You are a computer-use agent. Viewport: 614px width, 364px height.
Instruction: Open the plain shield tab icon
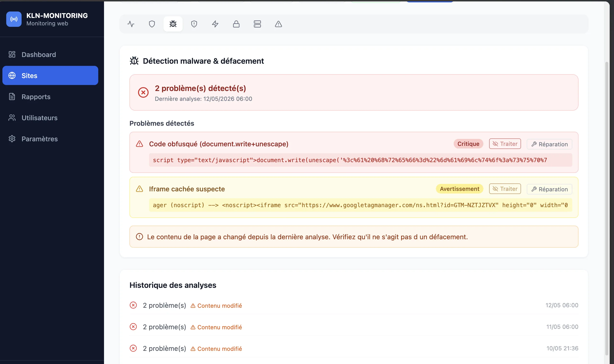click(x=152, y=24)
